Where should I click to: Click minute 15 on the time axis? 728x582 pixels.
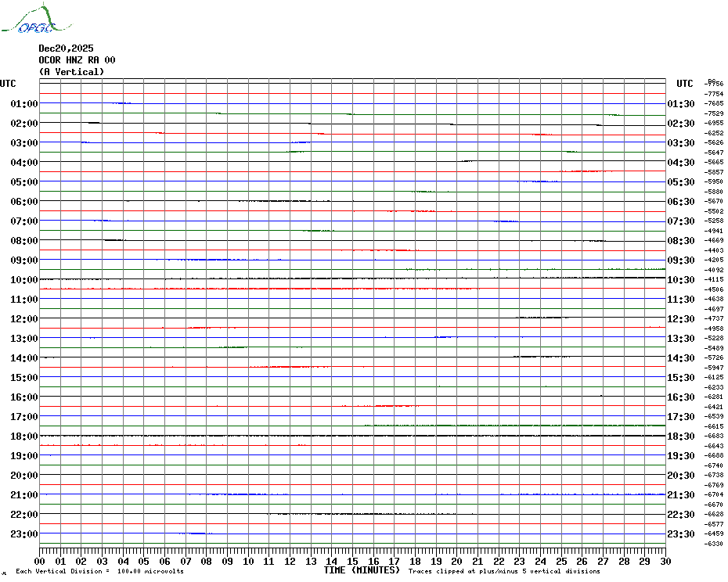coord(352,561)
